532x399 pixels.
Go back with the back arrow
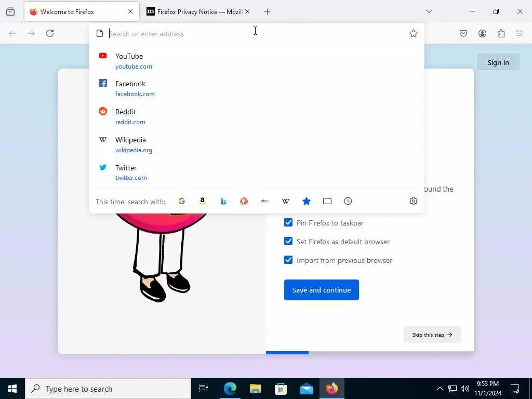[x=12, y=33]
